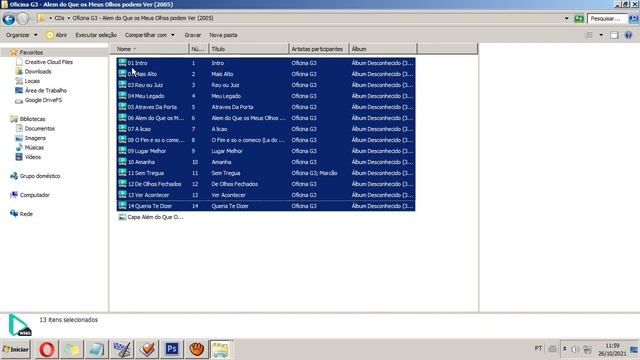Go back with the navigation arrow
The height and width of the screenshot is (360, 640).
tap(8, 18)
